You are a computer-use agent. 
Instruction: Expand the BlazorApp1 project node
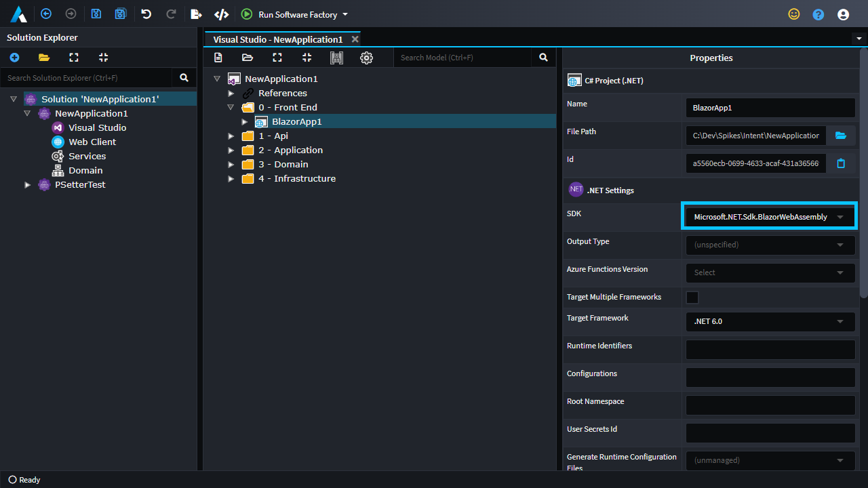(244, 121)
